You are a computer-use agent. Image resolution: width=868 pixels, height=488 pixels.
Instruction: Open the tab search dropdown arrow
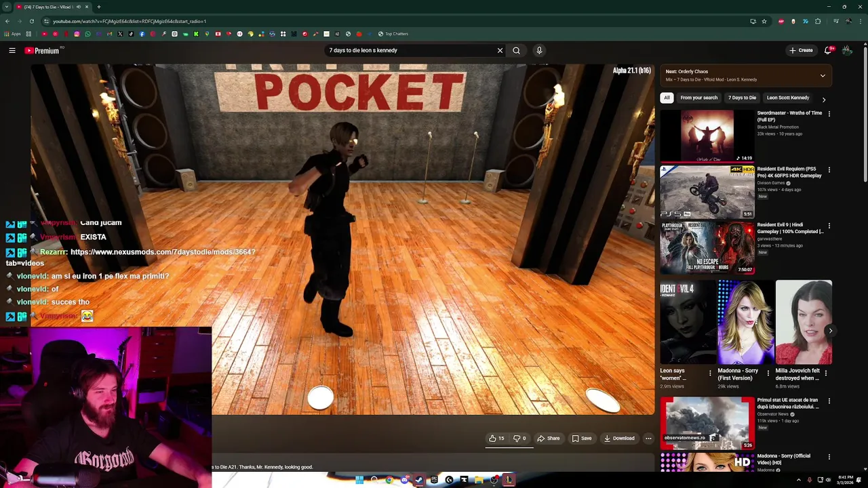point(7,7)
